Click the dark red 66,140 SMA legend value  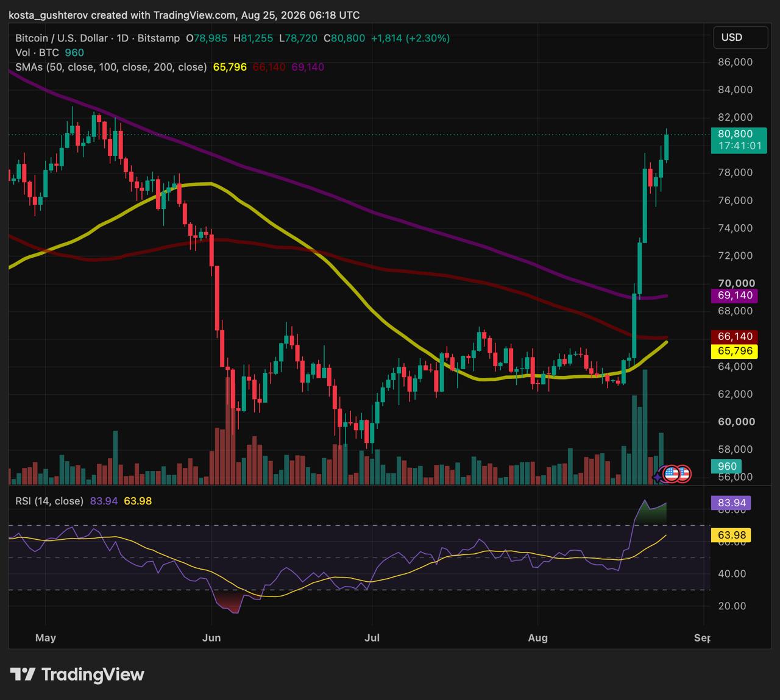(x=269, y=67)
